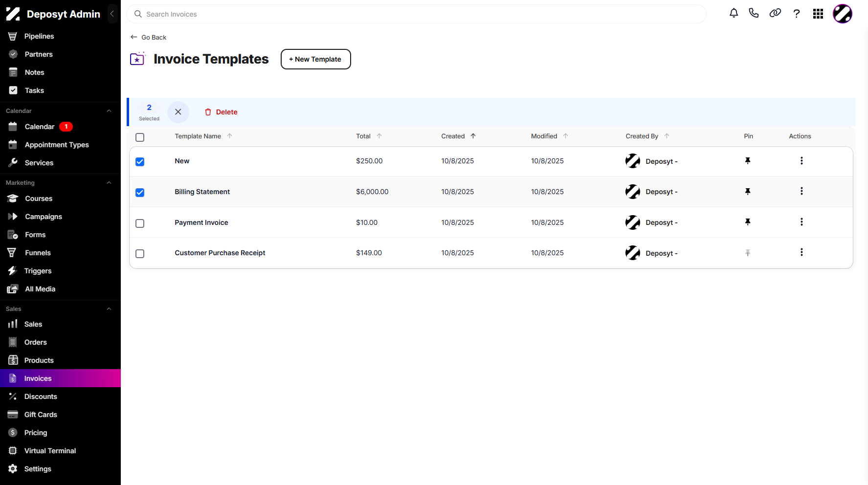Screen dimensions: 868x485
Task: Clear the selection with the X icon
Action: (178, 112)
